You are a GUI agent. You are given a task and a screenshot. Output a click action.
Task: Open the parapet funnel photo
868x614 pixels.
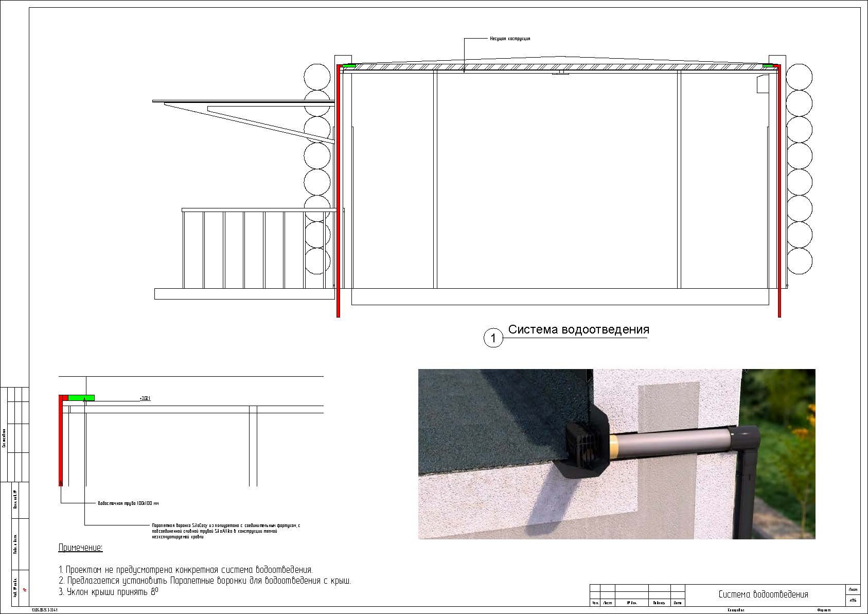(x=616, y=454)
